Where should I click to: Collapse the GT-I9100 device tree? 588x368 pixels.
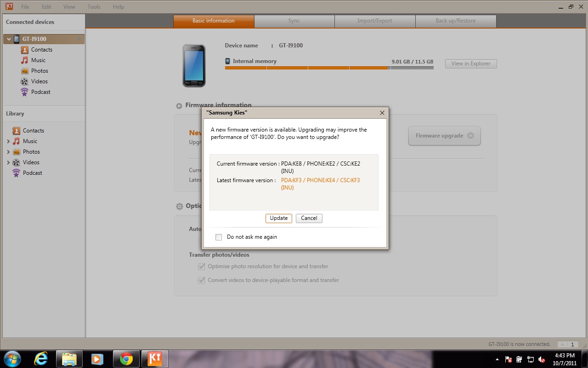tap(9, 39)
